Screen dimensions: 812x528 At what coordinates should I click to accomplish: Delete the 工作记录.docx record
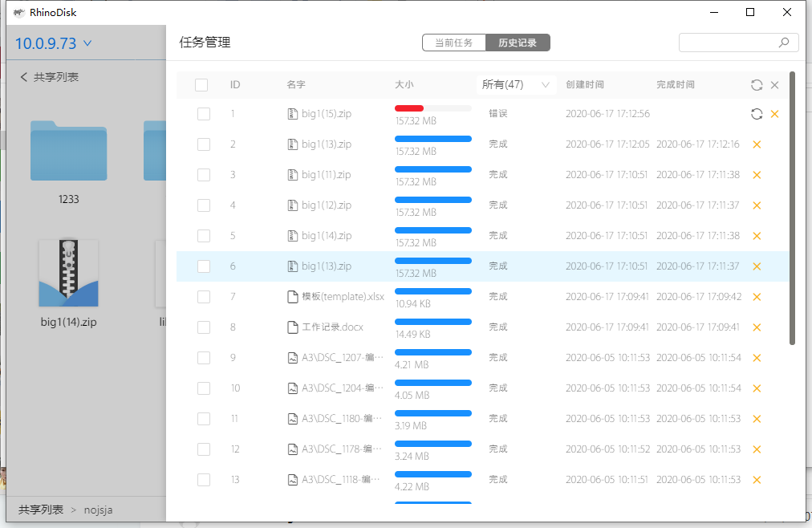tap(756, 327)
